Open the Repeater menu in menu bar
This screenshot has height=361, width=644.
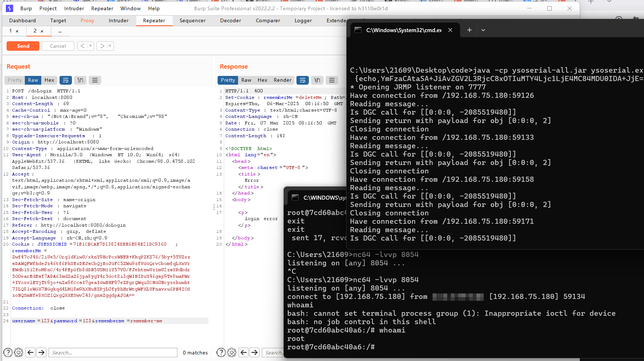102,8
